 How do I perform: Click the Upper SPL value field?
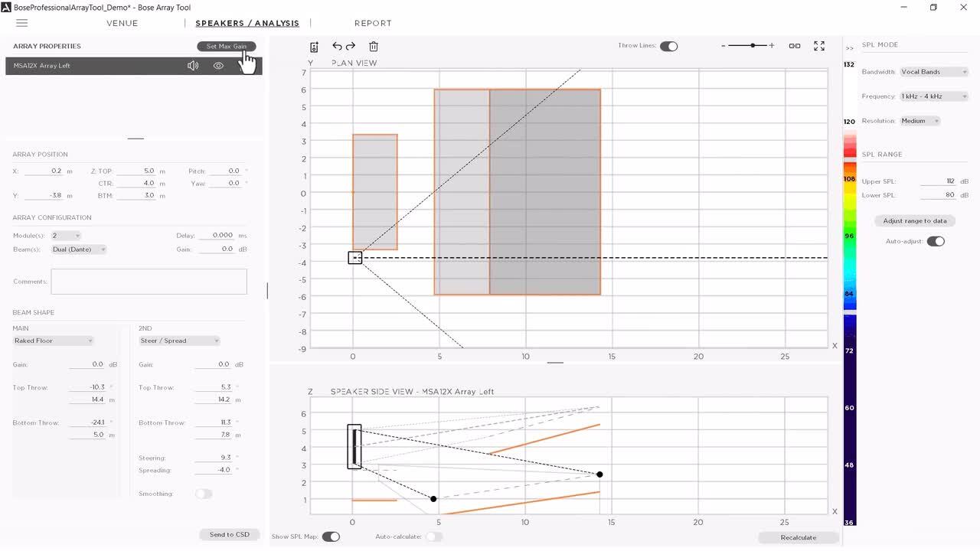[938, 181]
